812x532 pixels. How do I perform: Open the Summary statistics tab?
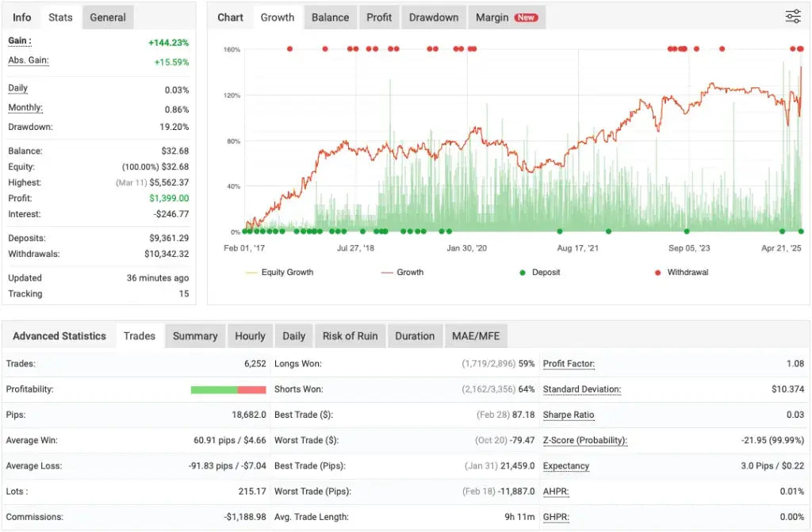195,335
